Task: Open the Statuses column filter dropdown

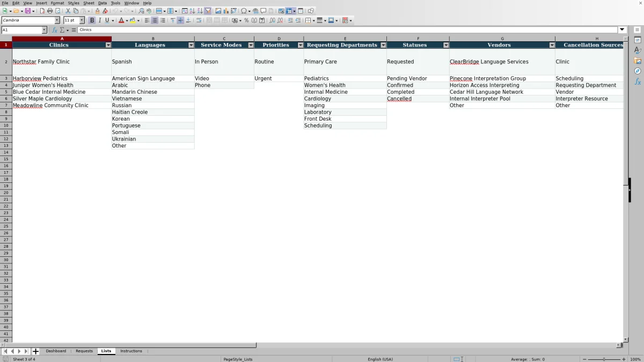Action: pyautogui.click(x=446, y=45)
